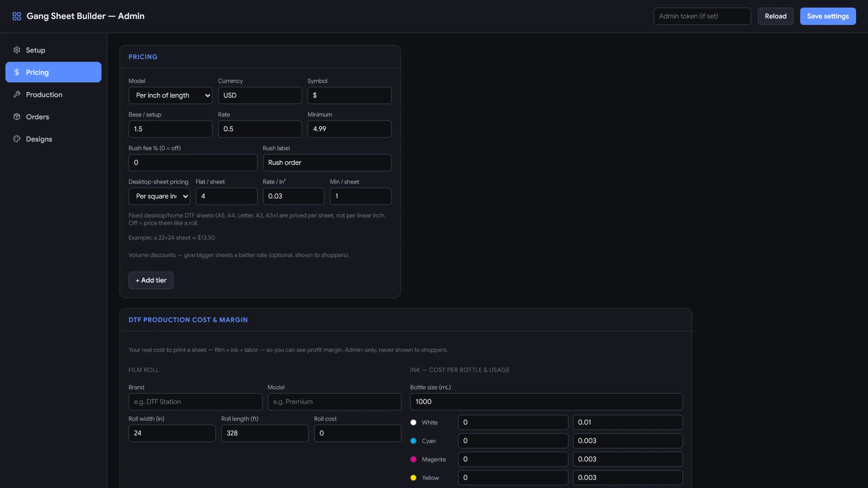The width and height of the screenshot is (868, 488).
Task: Open Desktop-sheet pricing dropdown
Action: pyautogui.click(x=159, y=196)
